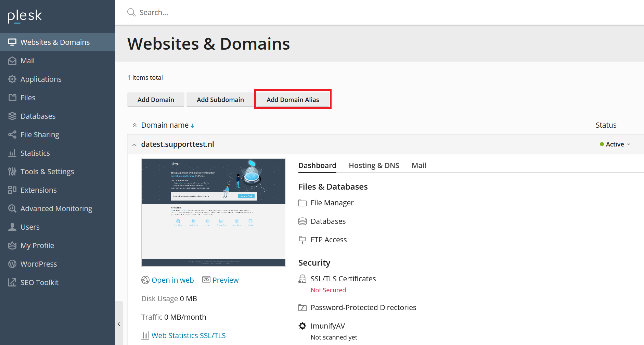Click the Password-Protected Directories folder icon
This screenshot has height=345, width=644.
click(x=302, y=308)
